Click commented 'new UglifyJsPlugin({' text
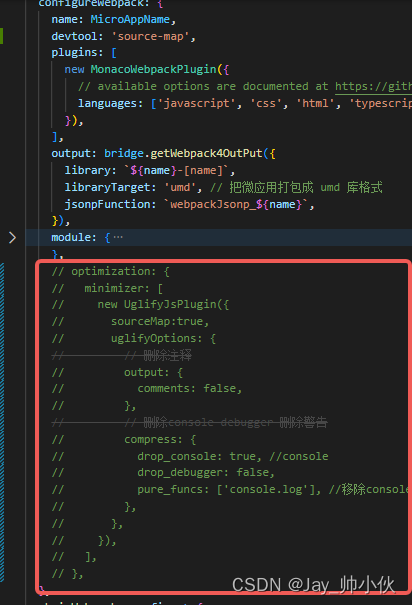Screen dimensions: 412x605 163,305
